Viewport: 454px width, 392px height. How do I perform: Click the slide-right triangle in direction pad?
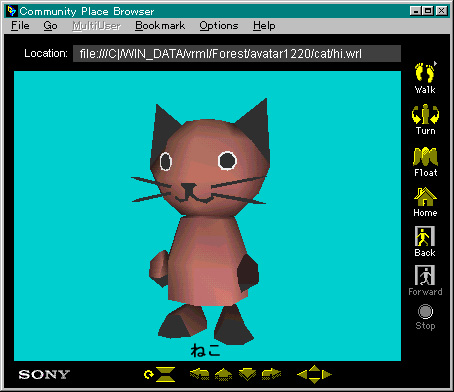327,374
